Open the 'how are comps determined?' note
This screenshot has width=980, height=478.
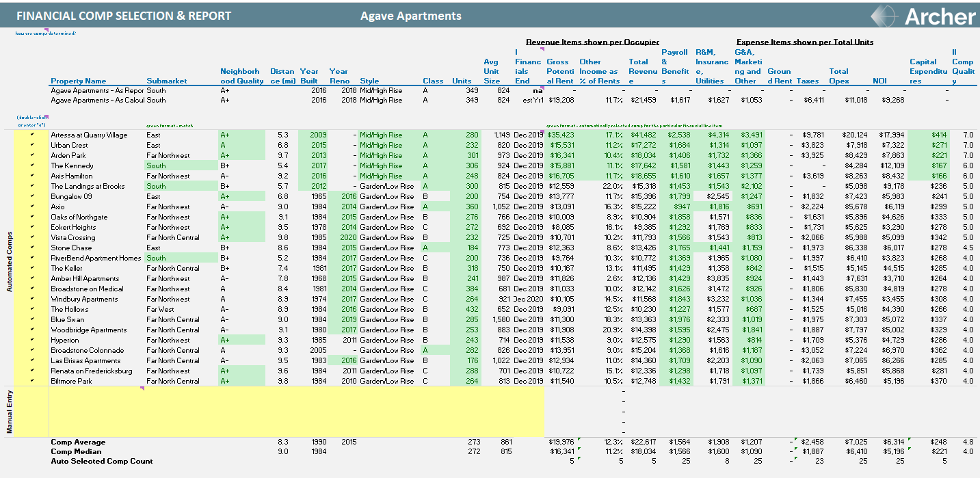pos(46,33)
